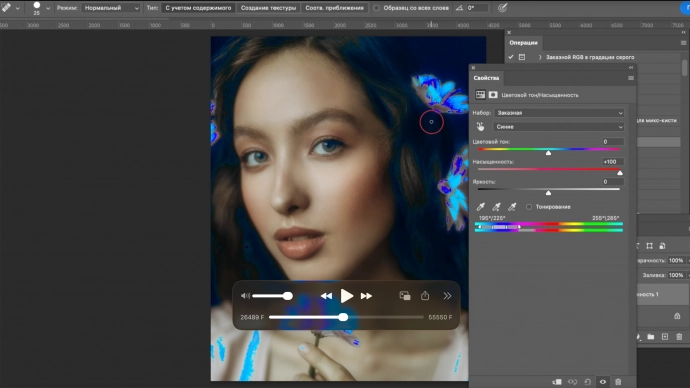Screen dimensions: 690x388
Task: Click the brush angle input field
Action: 477,8
